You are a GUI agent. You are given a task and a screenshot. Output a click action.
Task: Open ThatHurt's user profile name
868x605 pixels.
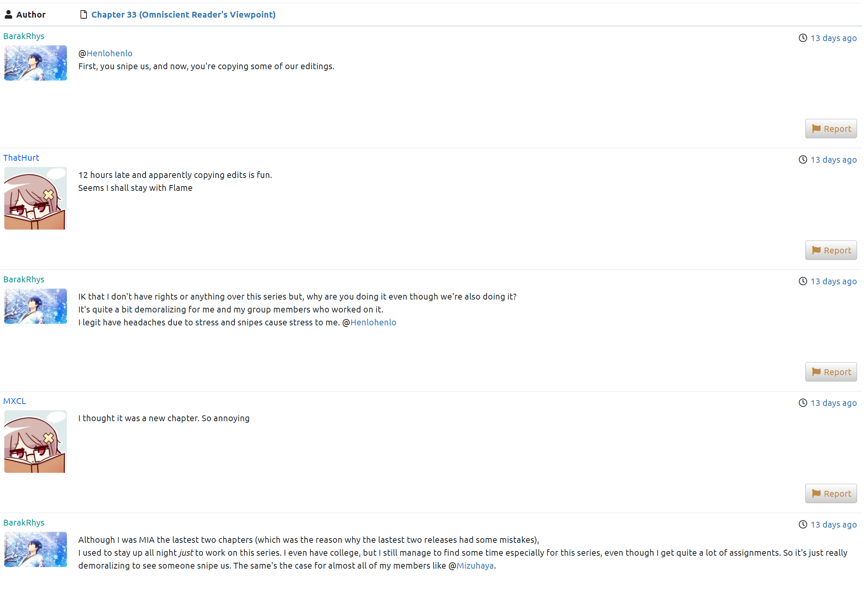point(21,158)
